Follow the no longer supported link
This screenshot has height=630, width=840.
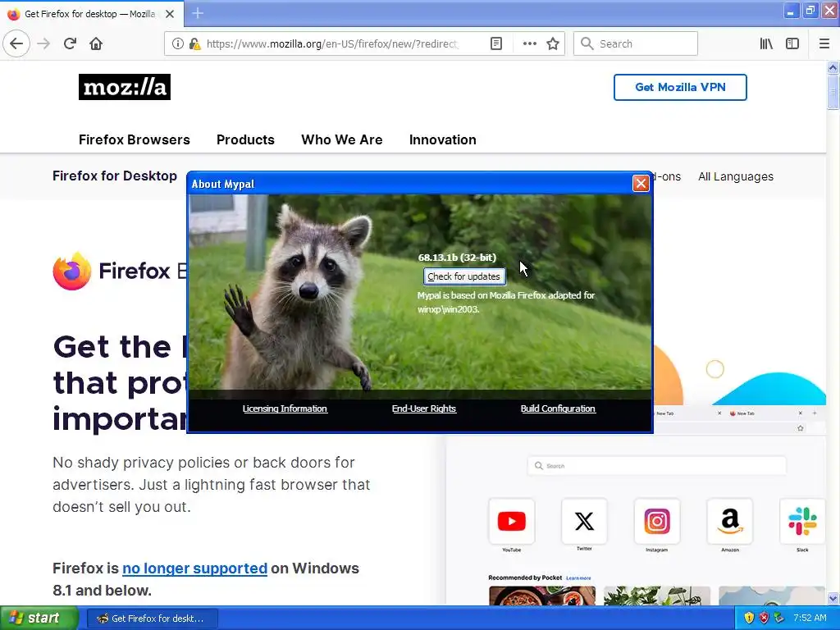click(x=194, y=568)
